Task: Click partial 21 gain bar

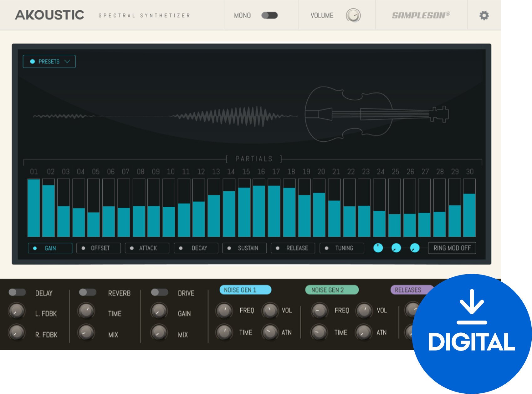Action: (334, 208)
